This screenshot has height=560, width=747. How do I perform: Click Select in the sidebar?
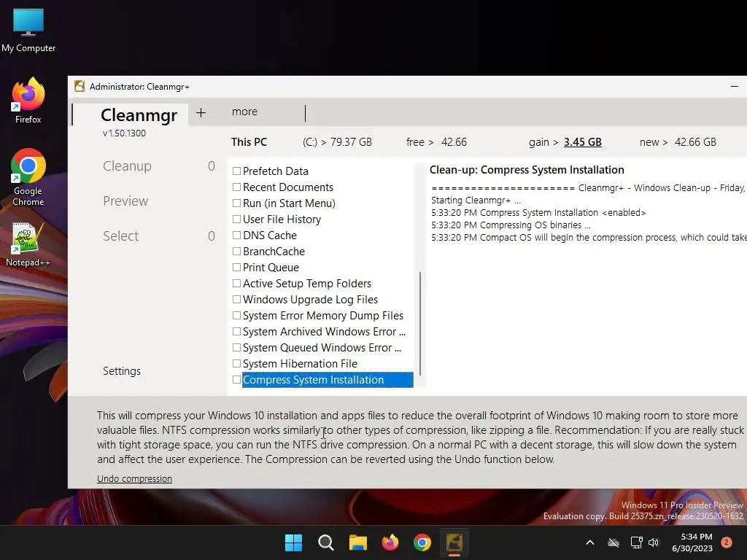(120, 236)
